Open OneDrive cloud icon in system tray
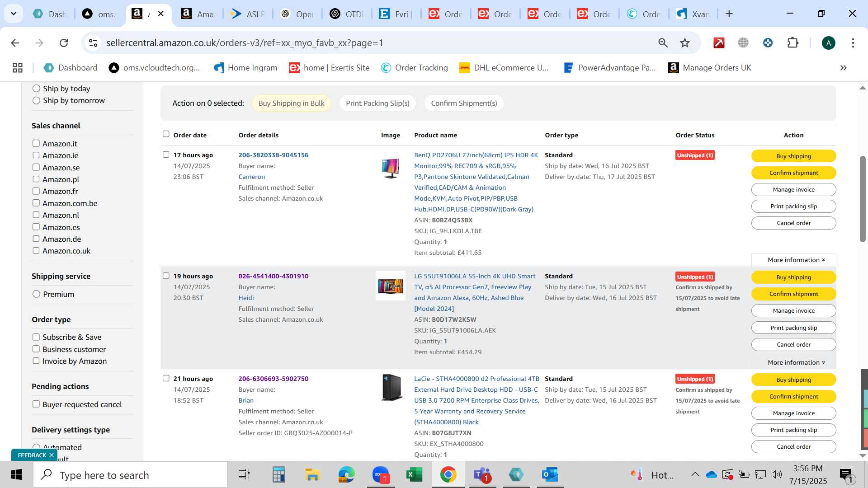Screen dimensions: 868x488 coord(712,474)
